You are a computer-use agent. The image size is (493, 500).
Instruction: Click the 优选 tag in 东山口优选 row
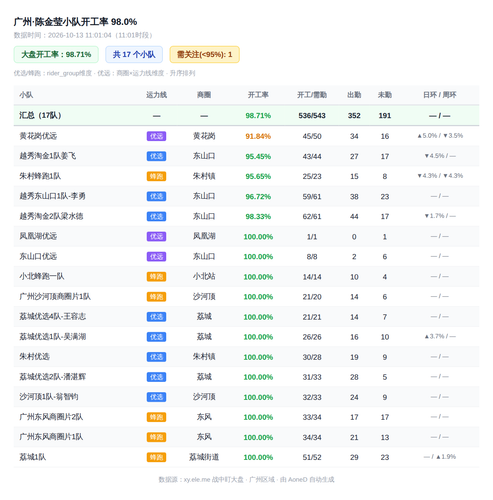coord(156,256)
